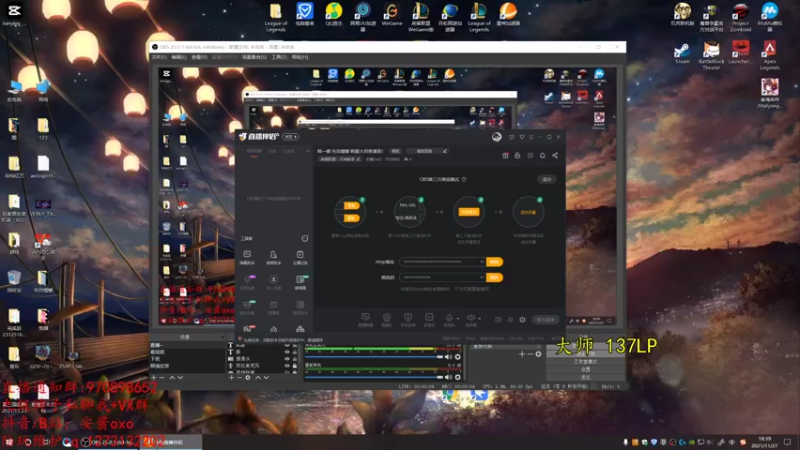The height and width of the screenshot is (450, 800).
Task: Toggle visibility eye of 耳机麦克风 source
Action: (x=287, y=365)
